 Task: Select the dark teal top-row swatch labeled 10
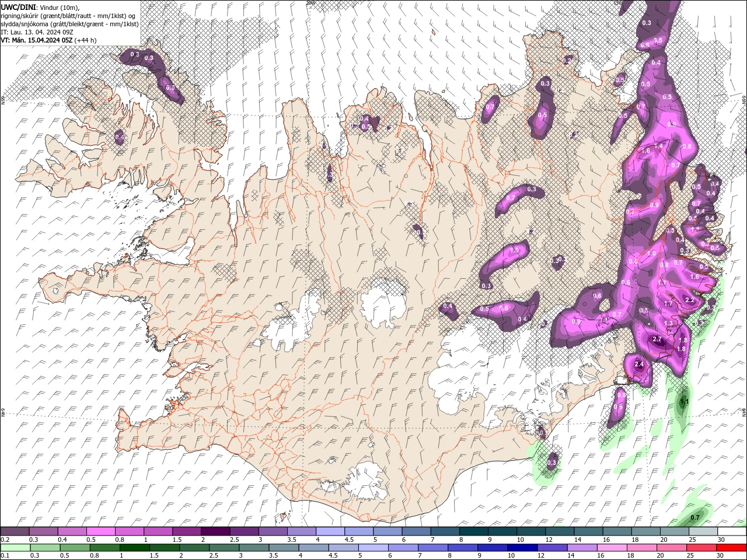532,531
